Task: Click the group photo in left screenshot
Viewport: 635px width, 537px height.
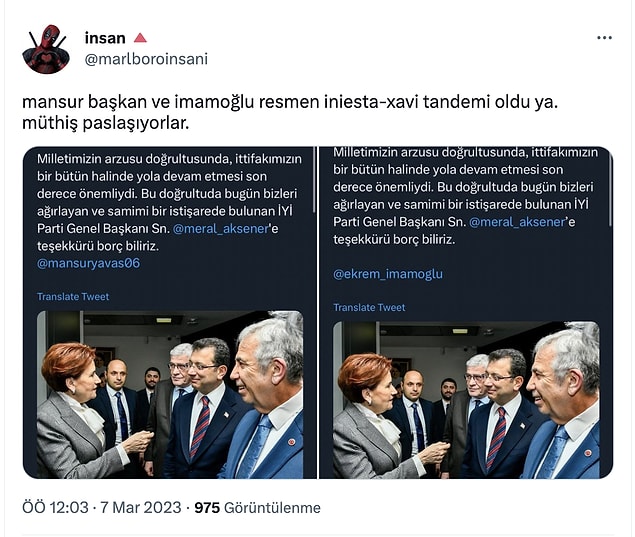Action: pyautogui.click(x=170, y=394)
